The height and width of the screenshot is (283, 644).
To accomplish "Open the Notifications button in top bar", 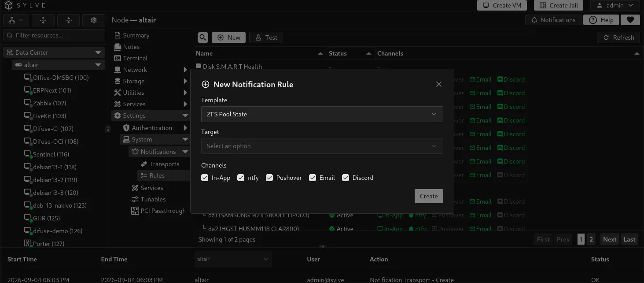I will tap(553, 20).
